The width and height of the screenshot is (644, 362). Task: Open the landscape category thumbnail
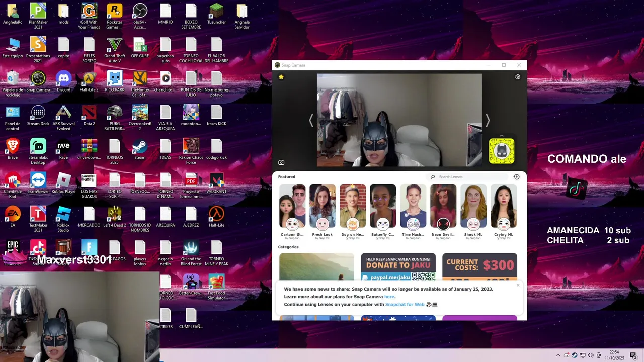tap(316, 267)
